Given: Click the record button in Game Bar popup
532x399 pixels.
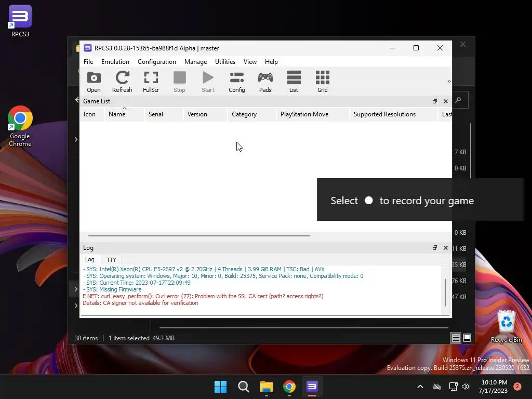Looking at the screenshot, I should [369, 200].
